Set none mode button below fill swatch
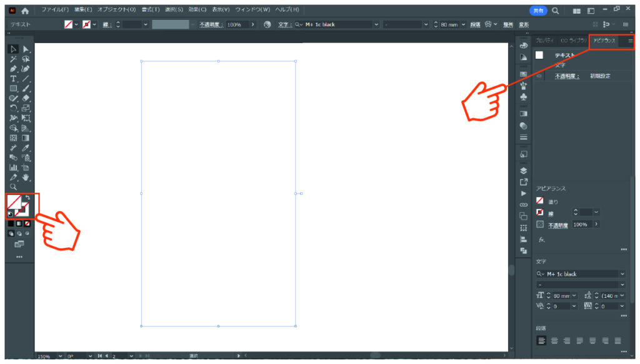Image resolution: width=640 pixels, height=364 pixels. (x=27, y=224)
